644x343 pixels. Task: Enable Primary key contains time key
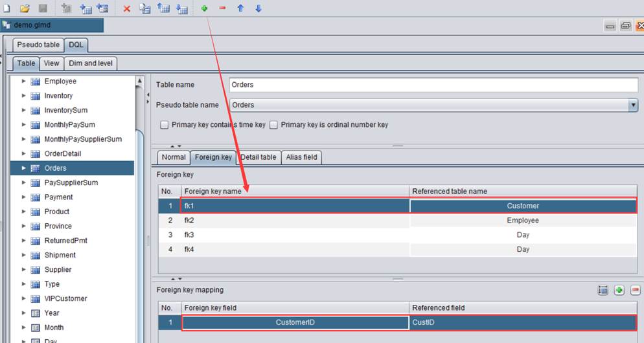[x=165, y=125]
